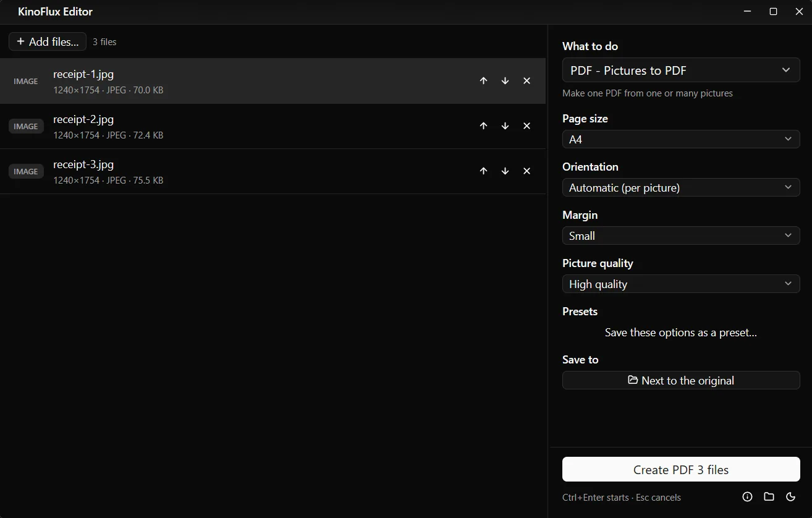Open the Picture quality dropdown
The width and height of the screenshot is (812, 518).
pos(681,284)
